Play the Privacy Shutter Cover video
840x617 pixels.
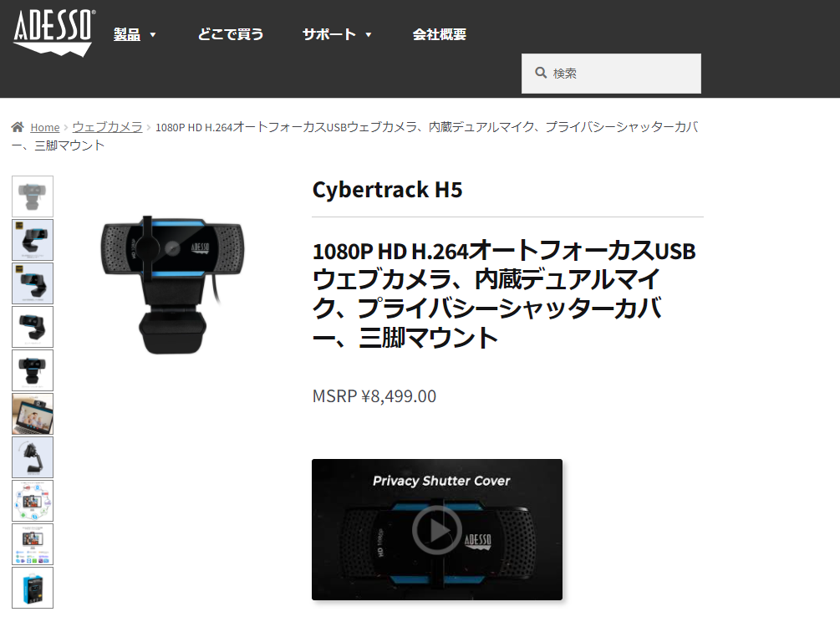[437, 529]
